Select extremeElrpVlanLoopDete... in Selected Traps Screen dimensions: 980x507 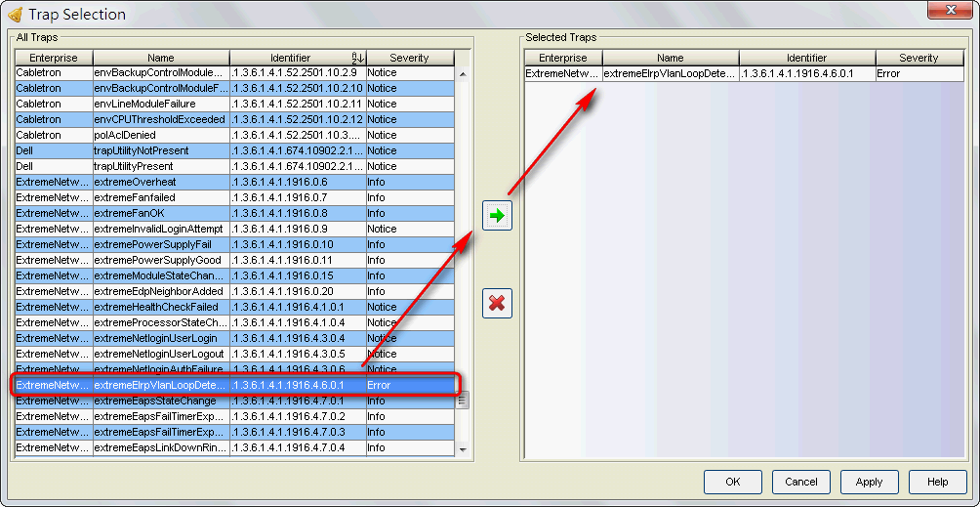[x=671, y=74]
